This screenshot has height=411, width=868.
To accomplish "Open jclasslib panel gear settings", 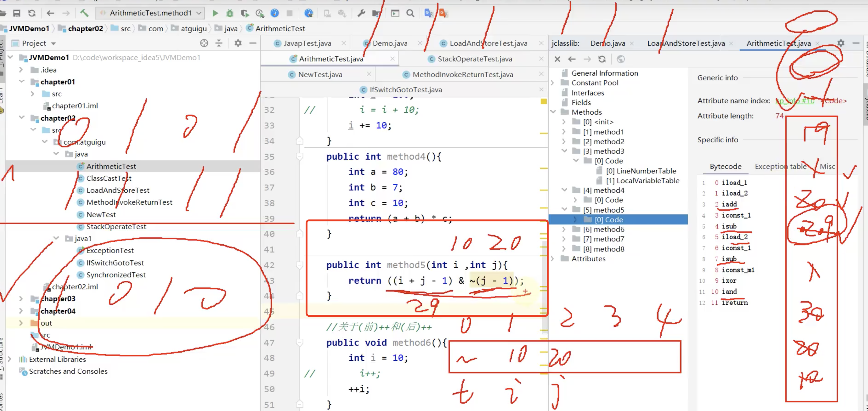I will coord(841,43).
